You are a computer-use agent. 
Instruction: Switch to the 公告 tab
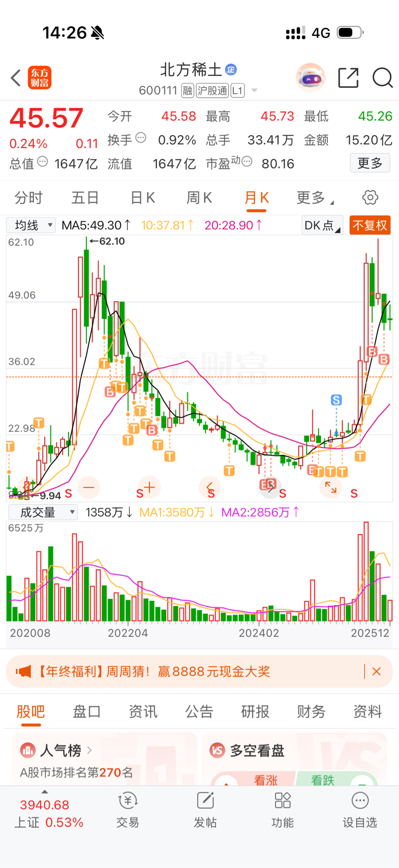pyautogui.click(x=199, y=712)
